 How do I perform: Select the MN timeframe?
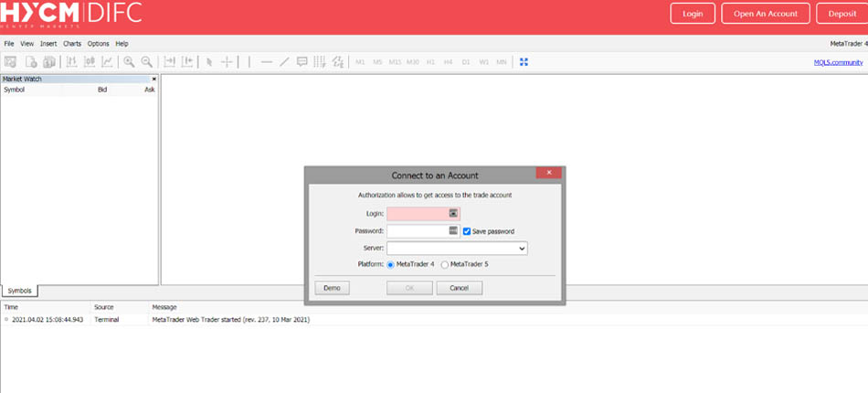[501, 62]
